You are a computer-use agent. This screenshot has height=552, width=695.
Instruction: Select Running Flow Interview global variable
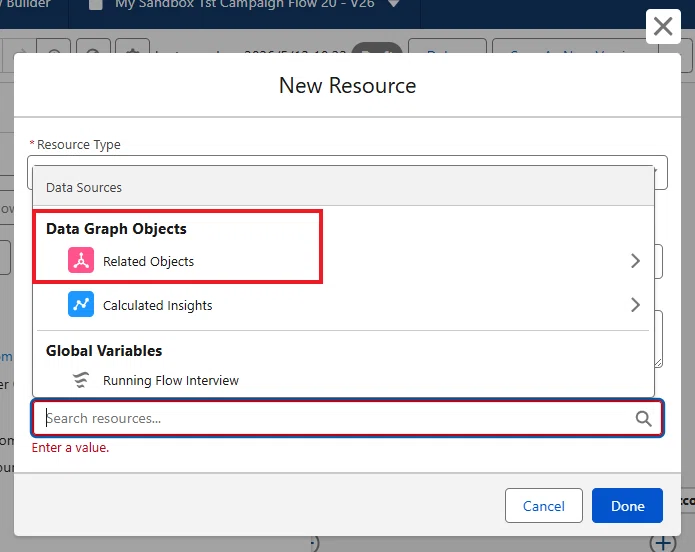[344, 380]
